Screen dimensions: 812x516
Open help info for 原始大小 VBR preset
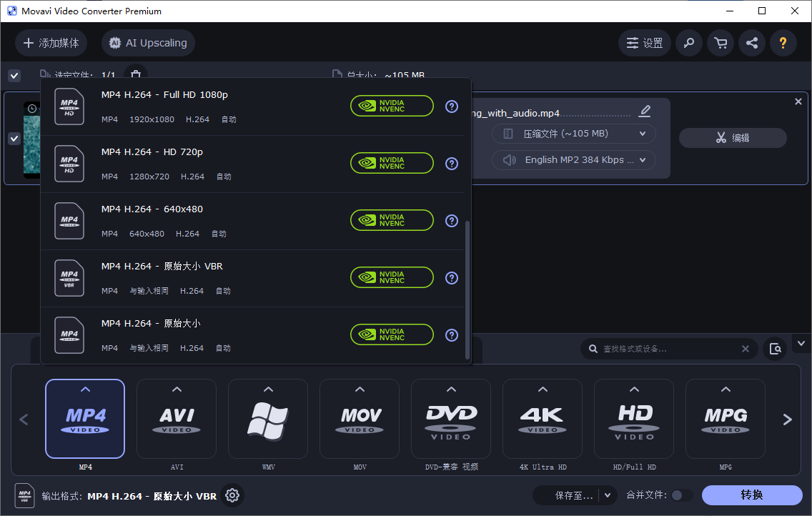452,278
